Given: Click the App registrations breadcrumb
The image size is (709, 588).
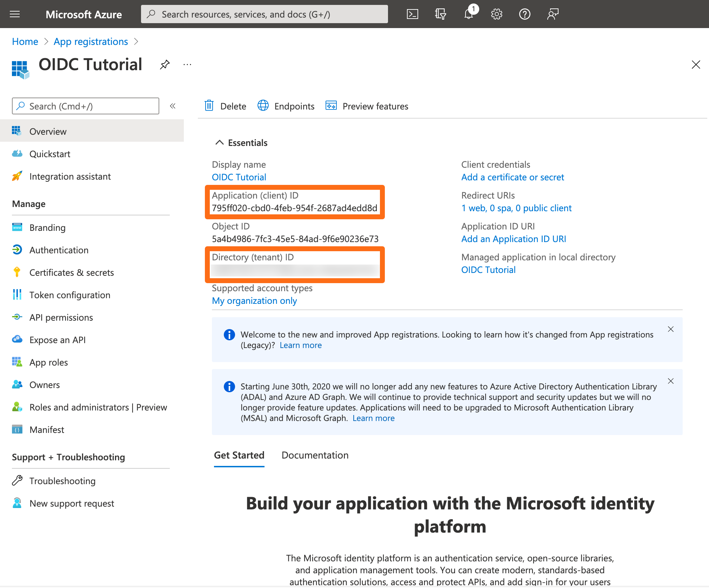Looking at the screenshot, I should [x=91, y=41].
